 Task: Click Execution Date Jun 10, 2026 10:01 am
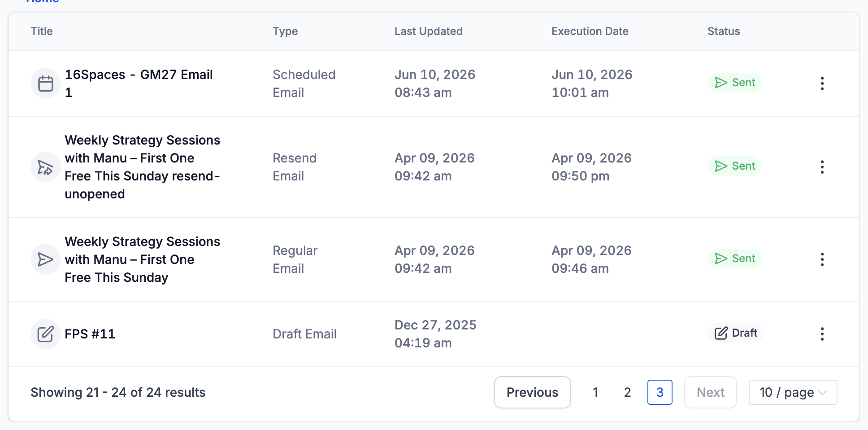coord(592,83)
